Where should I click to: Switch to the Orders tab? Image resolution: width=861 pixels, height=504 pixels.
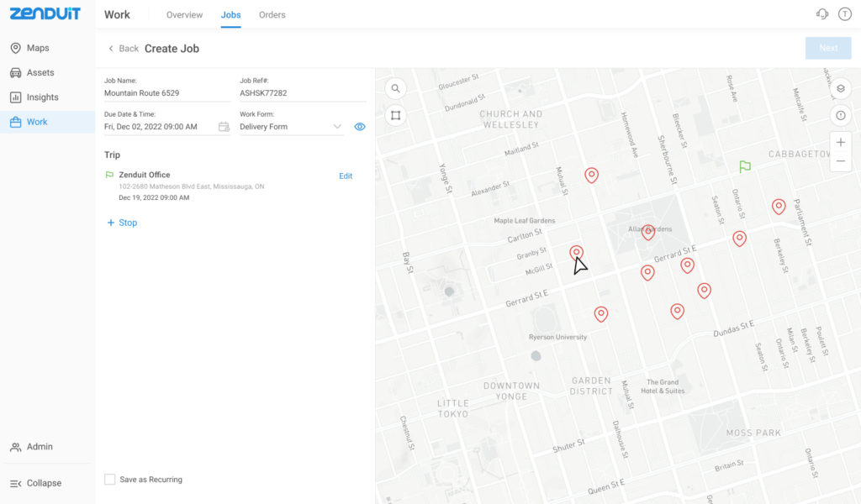pyautogui.click(x=272, y=15)
